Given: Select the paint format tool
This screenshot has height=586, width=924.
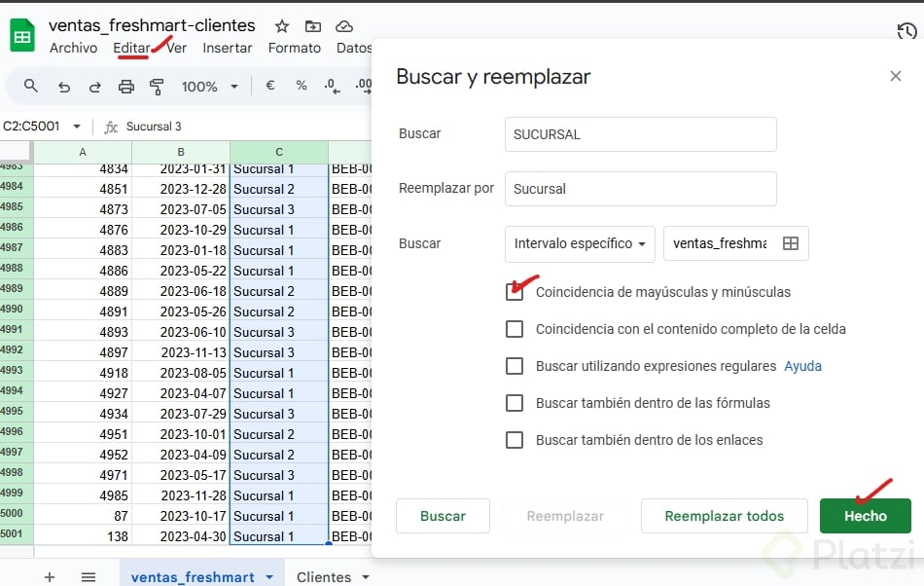Looking at the screenshot, I should pos(157,87).
